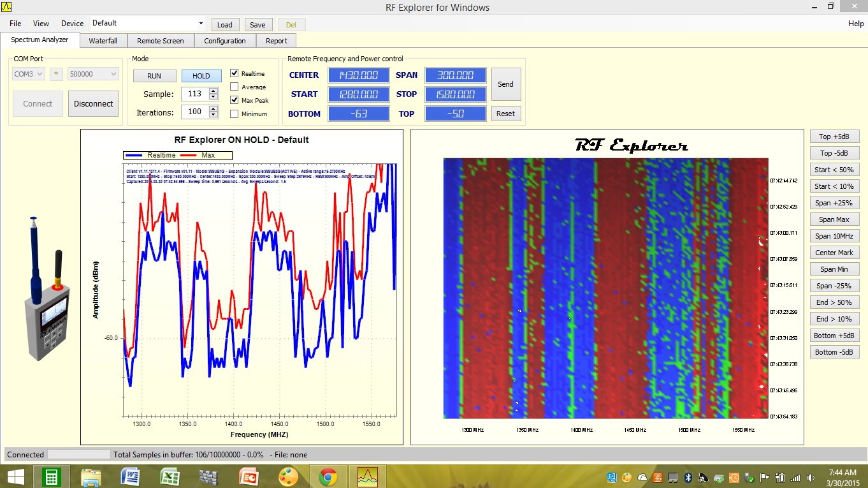
Task: Toggle the Realtime checkbox
Action: pos(235,73)
